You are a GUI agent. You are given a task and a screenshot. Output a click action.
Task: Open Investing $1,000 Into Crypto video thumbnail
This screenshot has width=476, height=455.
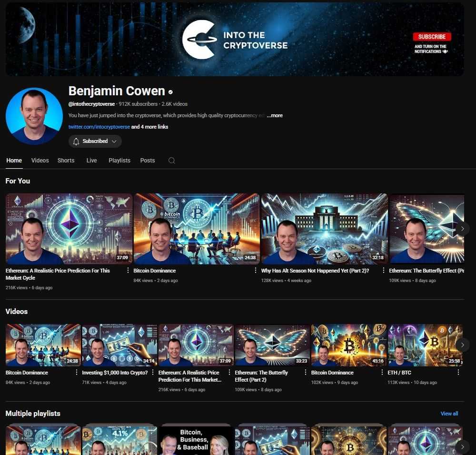pos(119,345)
